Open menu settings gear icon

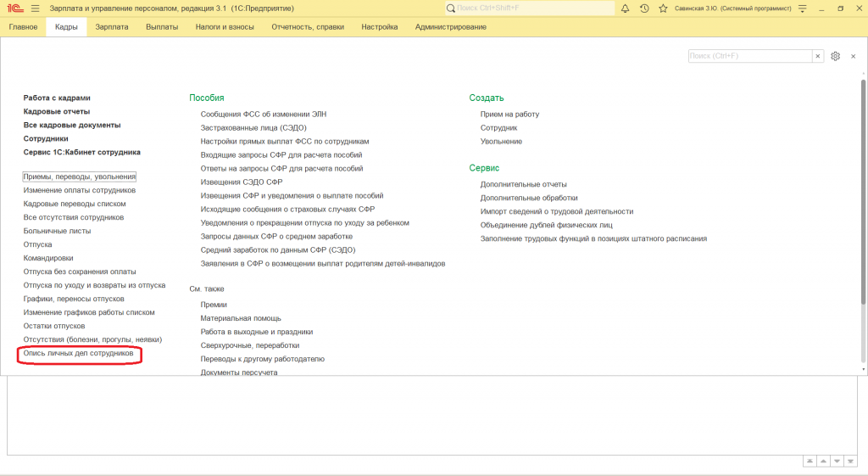[835, 56]
